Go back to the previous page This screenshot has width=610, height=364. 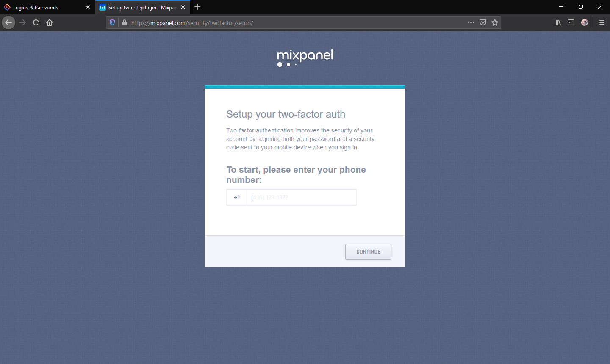tap(8, 22)
